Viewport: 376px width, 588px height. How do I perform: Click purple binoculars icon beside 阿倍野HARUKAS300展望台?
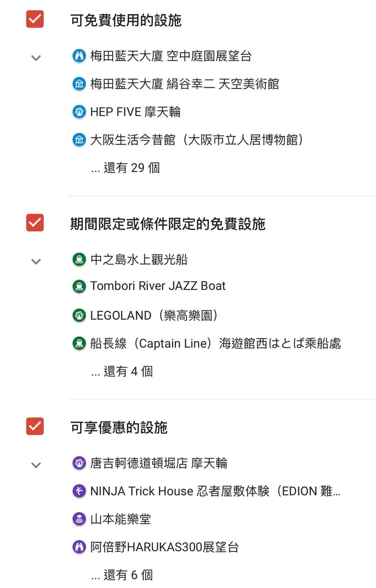tap(80, 547)
